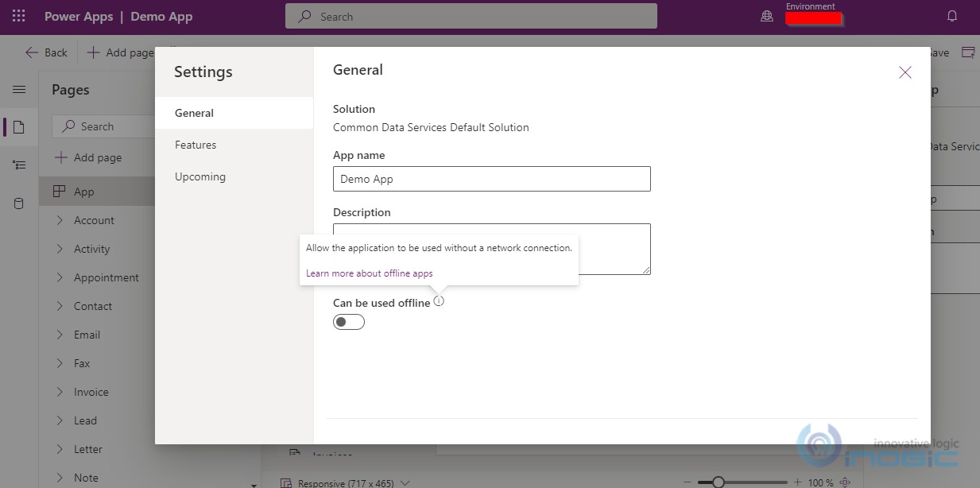Click the environment globe icon
Image resolution: width=980 pixels, height=488 pixels.
click(767, 16)
